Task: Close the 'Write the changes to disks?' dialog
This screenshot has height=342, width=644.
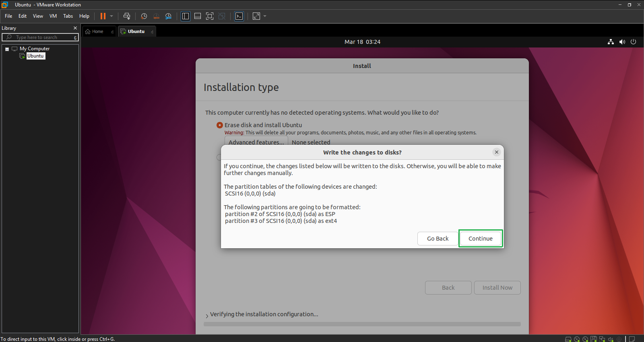Action: coord(497,152)
